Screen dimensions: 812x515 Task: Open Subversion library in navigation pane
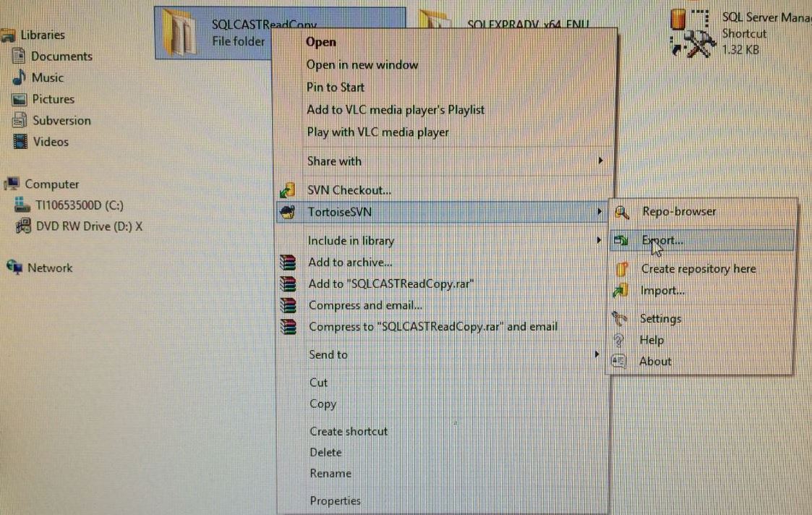tap(61, 120)
